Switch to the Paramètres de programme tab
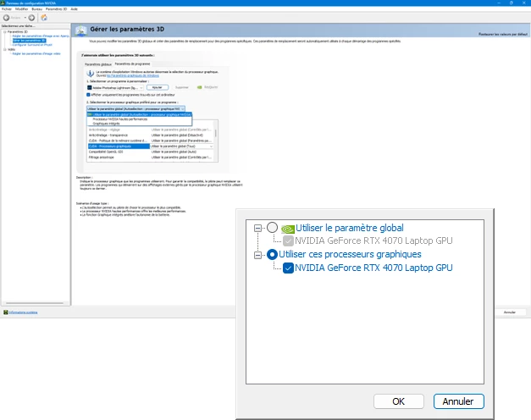531x420 pixels. click(132, 64)
